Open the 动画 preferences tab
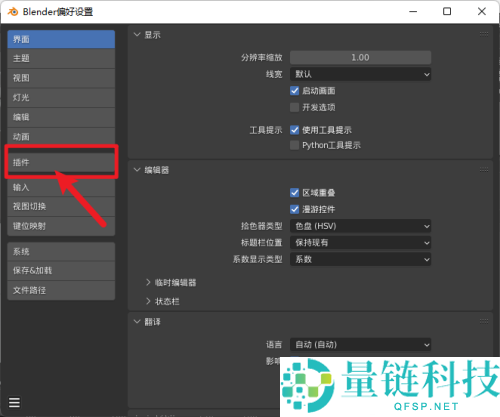Screen dimensions: 500x417 coord(61,137)
